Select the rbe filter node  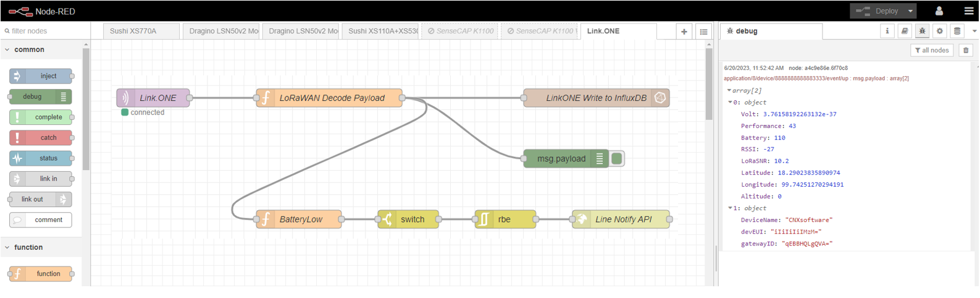(505, 219)
